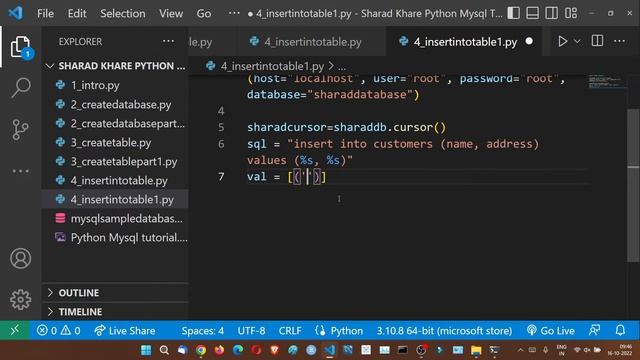Switch to 4_insertintotable.py editor tab

click(x=312, y=42)
